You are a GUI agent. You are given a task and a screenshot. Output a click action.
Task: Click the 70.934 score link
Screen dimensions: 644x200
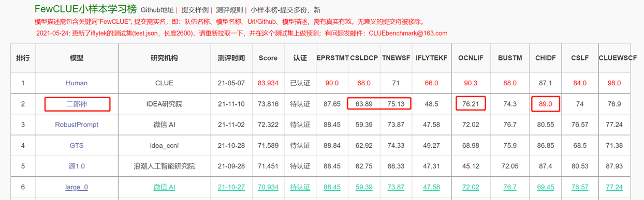[x=268, y=187]
